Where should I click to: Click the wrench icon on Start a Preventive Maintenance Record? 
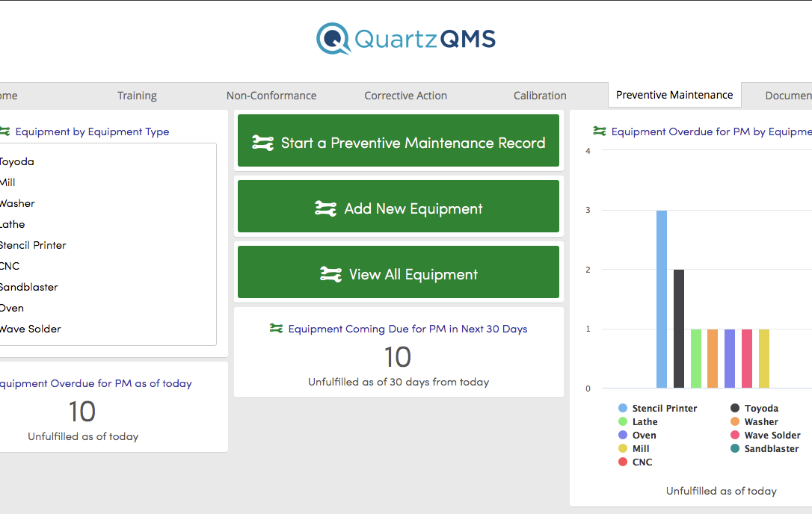click(262, 143)
